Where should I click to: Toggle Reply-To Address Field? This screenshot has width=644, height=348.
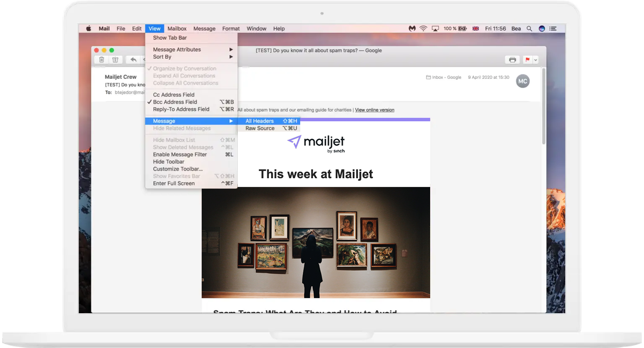(x=191, y=109)
